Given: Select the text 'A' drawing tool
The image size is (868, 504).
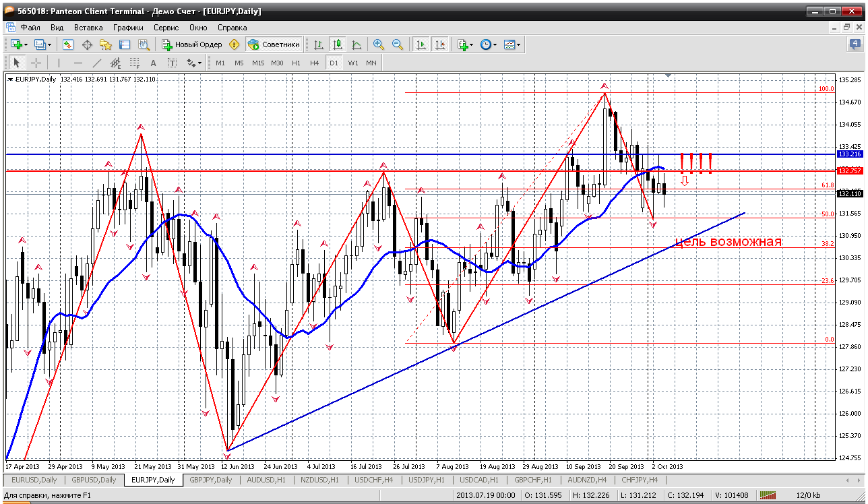Looking at the screenshot, I should click(x=153, y=63).
